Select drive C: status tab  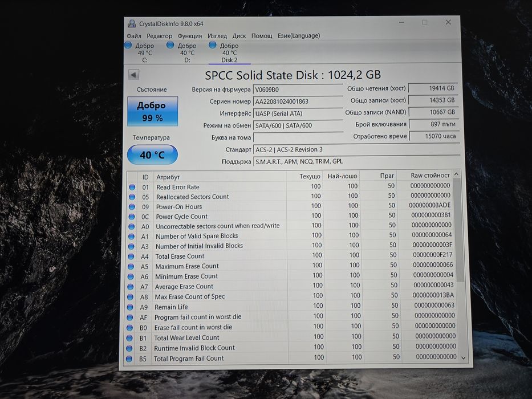click(x=140, y=52)
